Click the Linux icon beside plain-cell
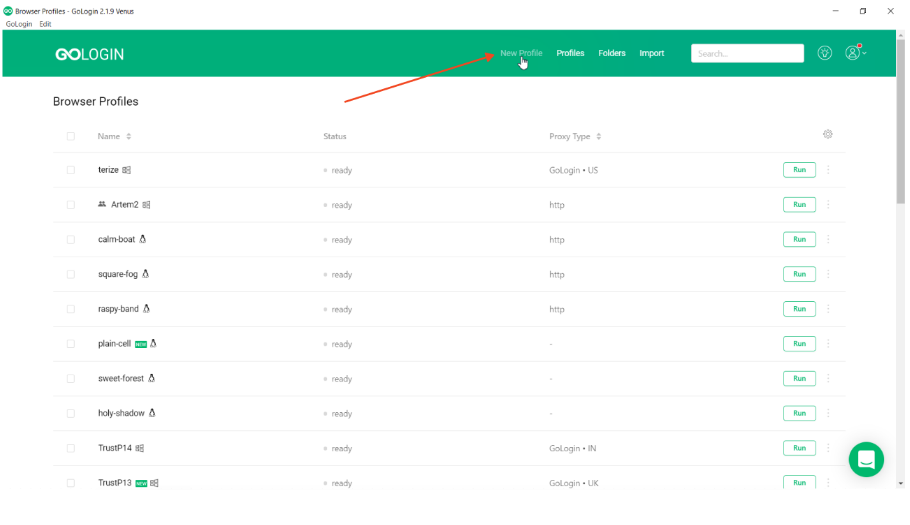The width and height of the screenshot is (910, 525). 153,343
